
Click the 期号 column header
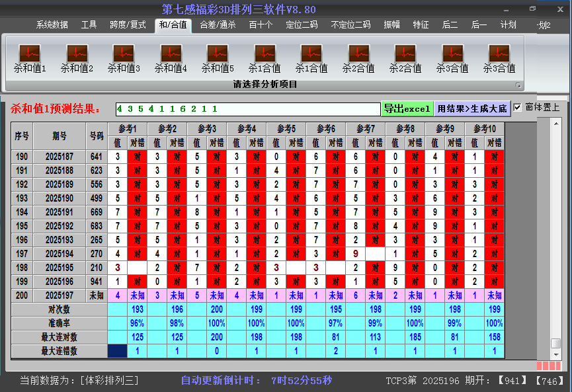[60, 136]
